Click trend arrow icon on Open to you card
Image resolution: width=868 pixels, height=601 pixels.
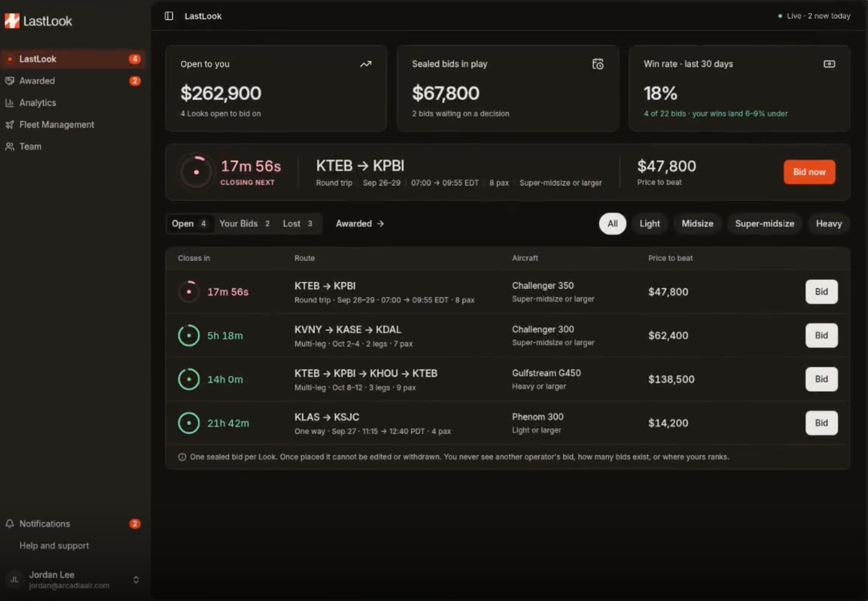[365, 64]
